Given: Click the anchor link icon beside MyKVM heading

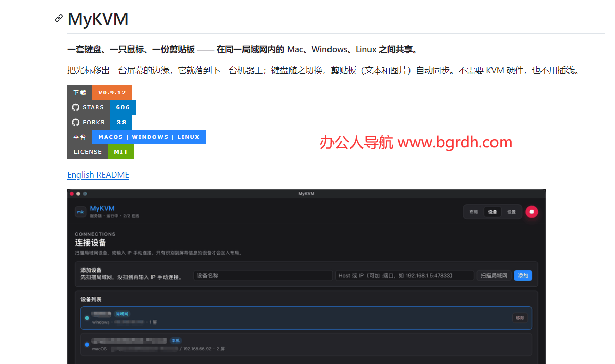Looking at the screenshot, I should [x=59, y=19].
